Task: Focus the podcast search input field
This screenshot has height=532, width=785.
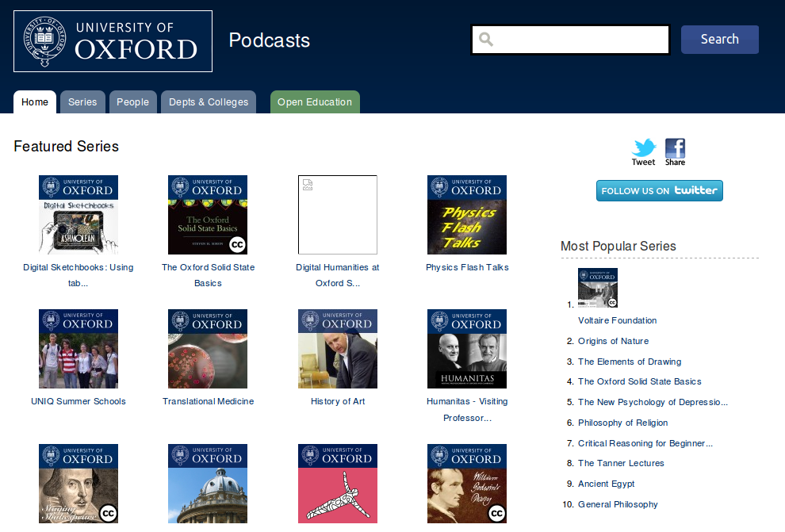Action: 570,40
